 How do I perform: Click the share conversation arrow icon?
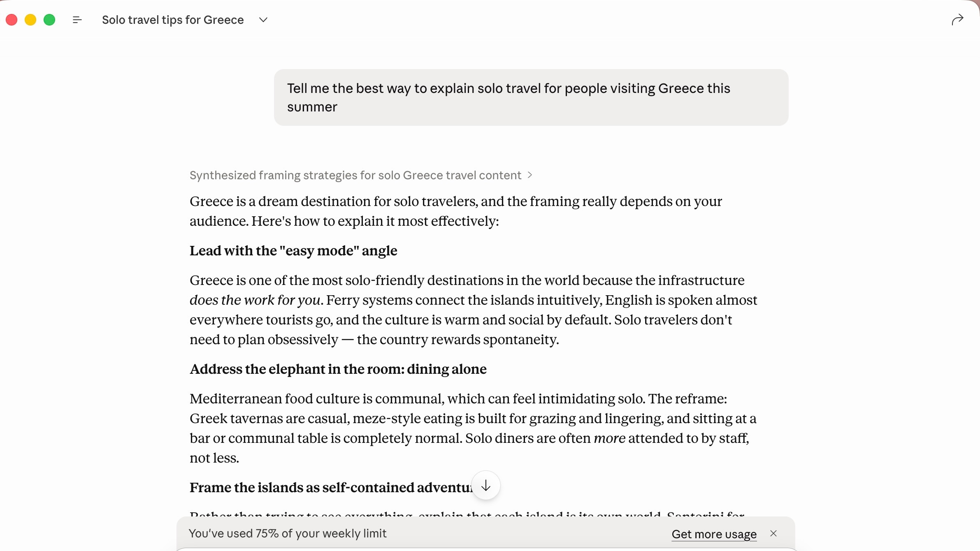[957, 20]
